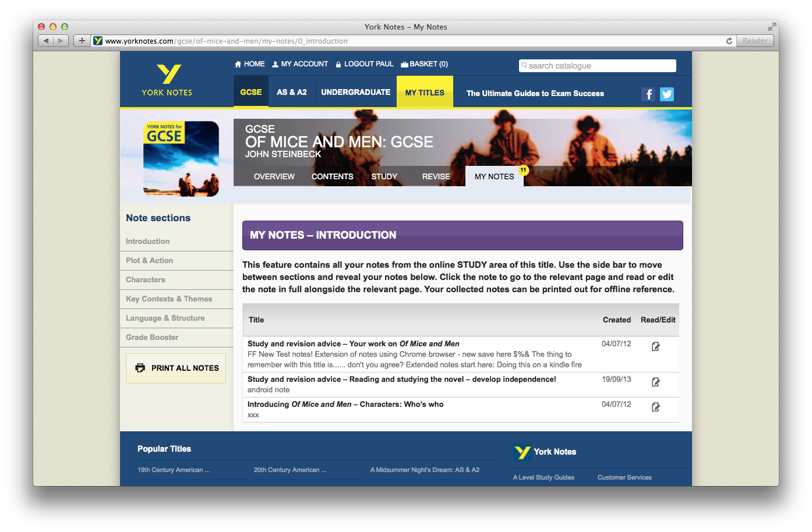Switch to the OVERVIEW tab

coord(274,176)
